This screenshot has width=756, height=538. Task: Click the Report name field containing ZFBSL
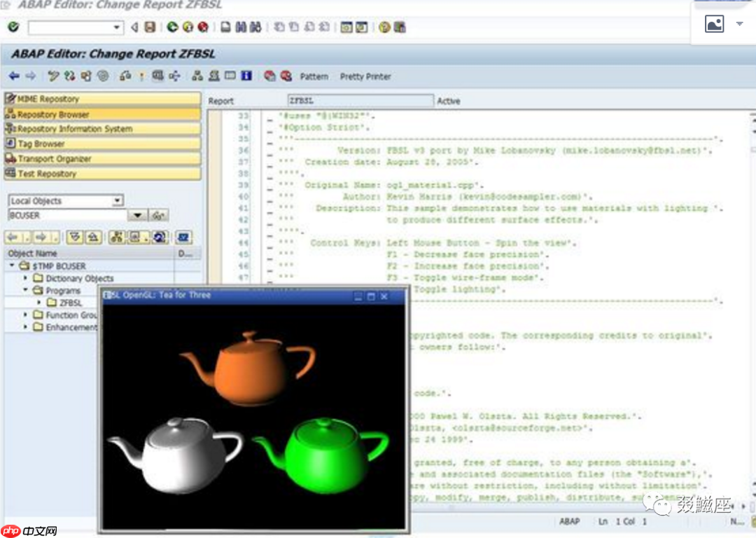[360, 101]
